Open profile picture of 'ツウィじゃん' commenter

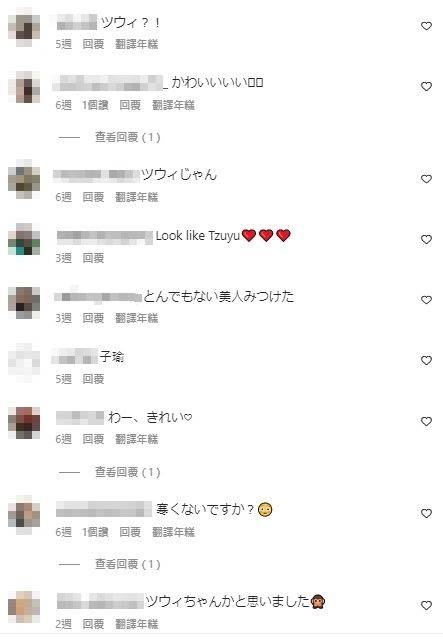point(24,179)
